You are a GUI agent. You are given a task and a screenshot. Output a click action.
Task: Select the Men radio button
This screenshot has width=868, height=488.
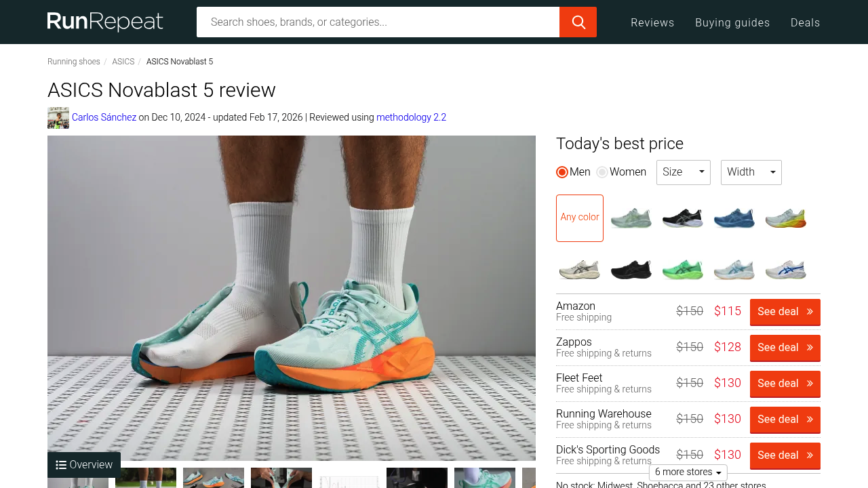pos(562,172)
